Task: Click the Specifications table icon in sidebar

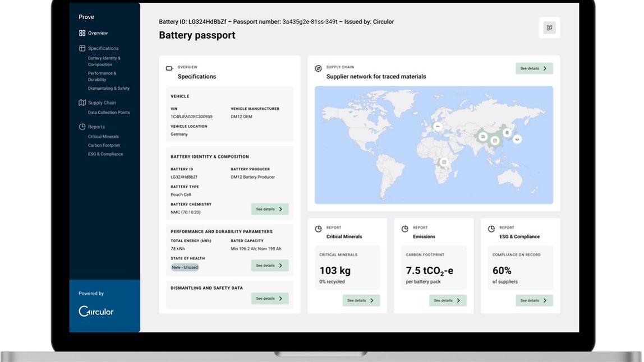Action: click(82, 48)
